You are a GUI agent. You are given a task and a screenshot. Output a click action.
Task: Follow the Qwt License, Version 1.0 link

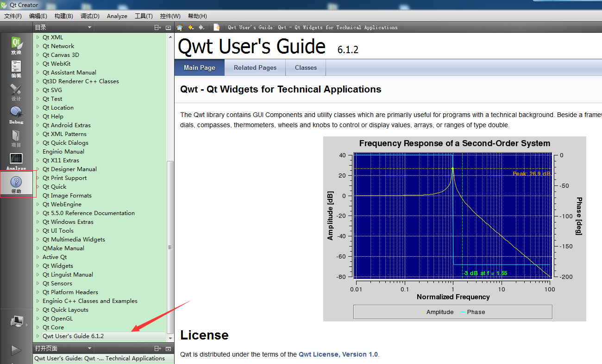click(339, 354)
